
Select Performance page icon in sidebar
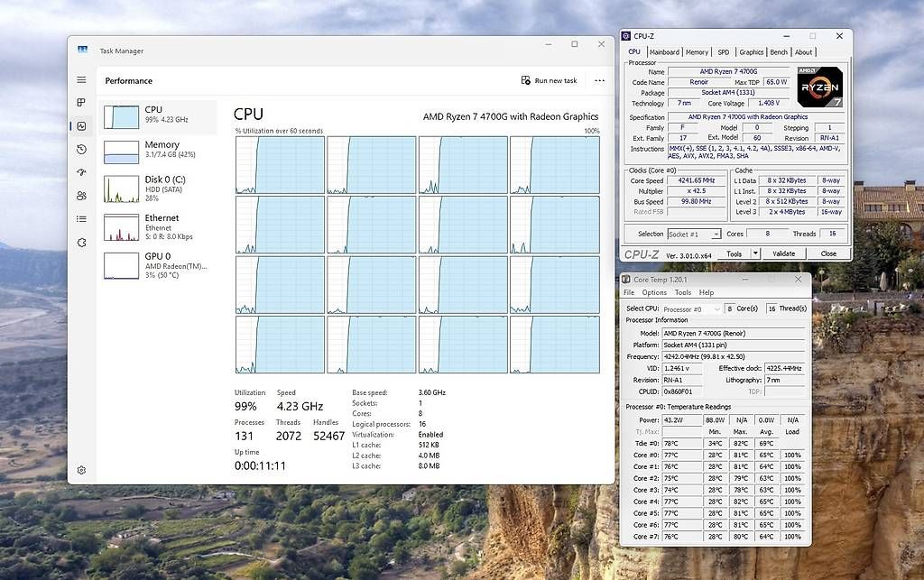[x=81, y=126]
